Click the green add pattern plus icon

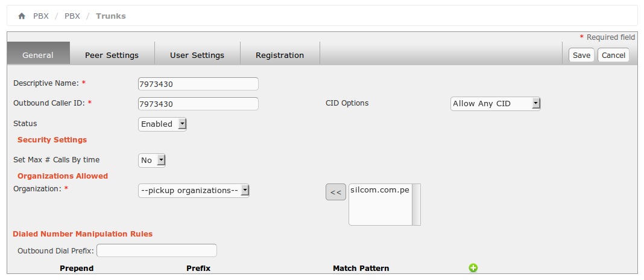tap(473, 268)
